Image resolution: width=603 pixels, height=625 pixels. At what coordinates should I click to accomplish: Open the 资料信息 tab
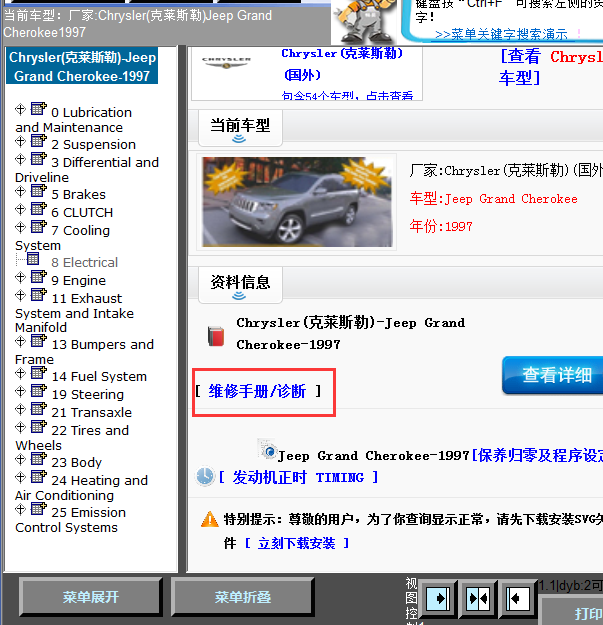(240, 285)
